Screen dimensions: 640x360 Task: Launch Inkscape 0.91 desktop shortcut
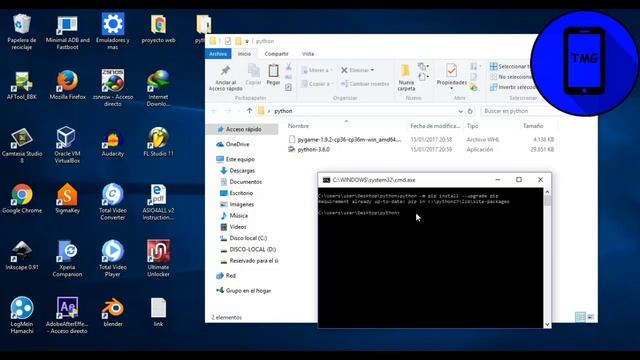click(22, 256)
